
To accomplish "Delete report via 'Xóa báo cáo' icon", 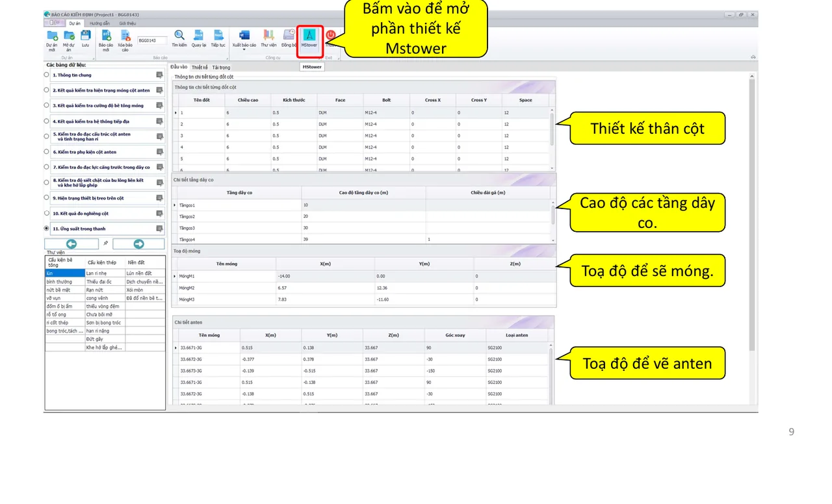I will click(x=125, y=35).
